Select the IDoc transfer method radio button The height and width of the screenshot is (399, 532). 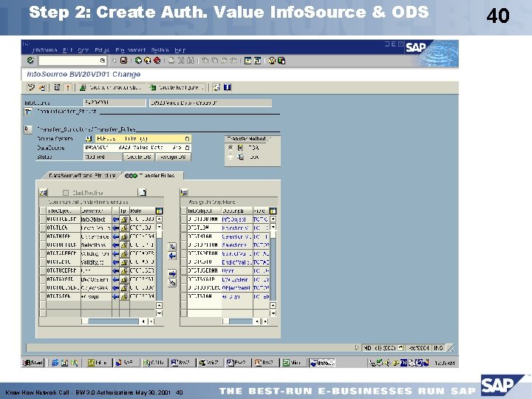click(231, 157)
